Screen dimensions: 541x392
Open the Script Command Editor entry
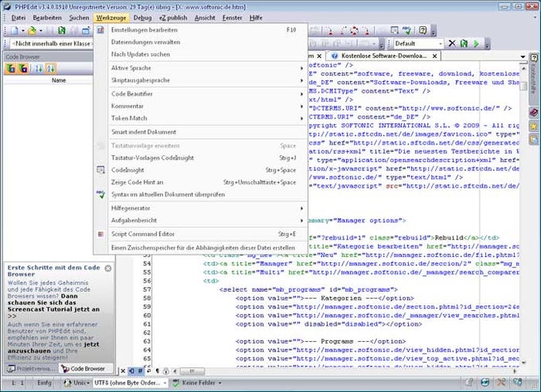point(200,234)
